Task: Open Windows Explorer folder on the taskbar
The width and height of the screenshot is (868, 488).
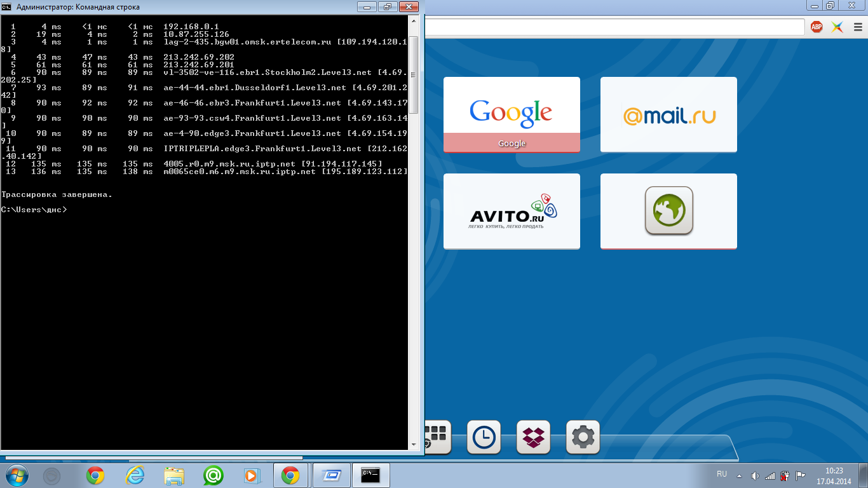Action: point(174,475)
